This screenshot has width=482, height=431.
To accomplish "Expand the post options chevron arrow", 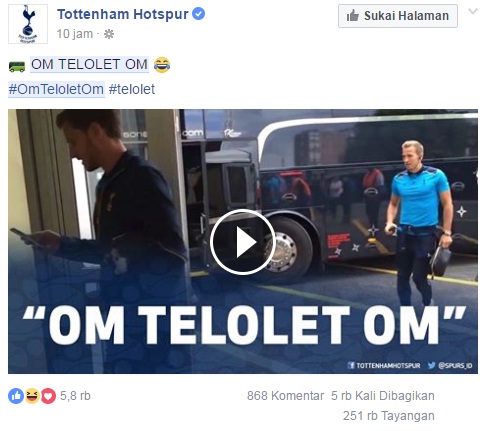I will [473, 11].
